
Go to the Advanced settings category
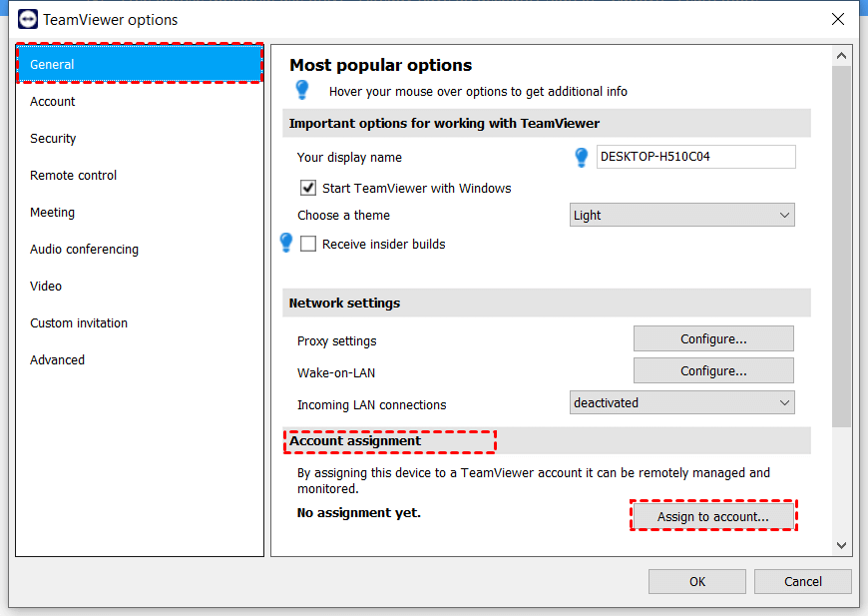coord(58,360)
